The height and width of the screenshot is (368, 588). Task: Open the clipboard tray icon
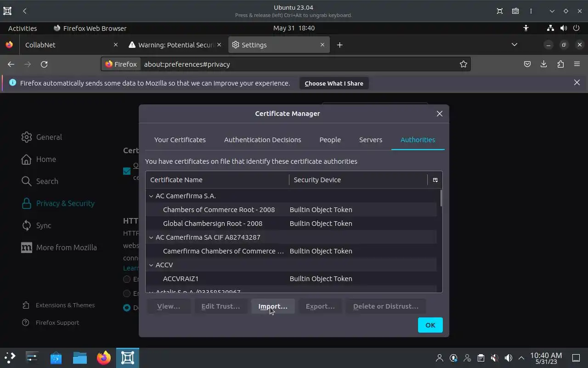click(x=481, y=358)
